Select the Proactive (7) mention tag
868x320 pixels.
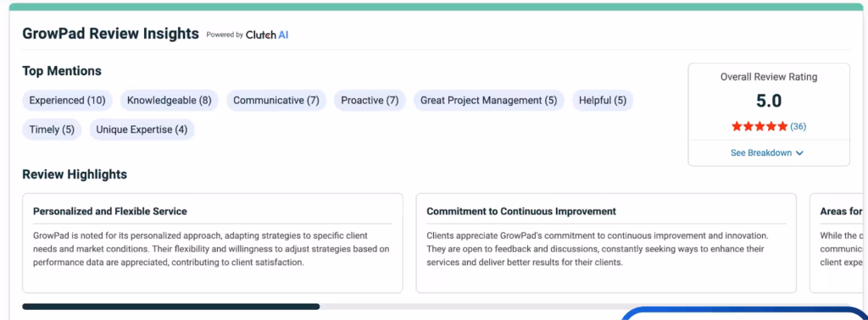pyautogui.click(x=370, y=101)
